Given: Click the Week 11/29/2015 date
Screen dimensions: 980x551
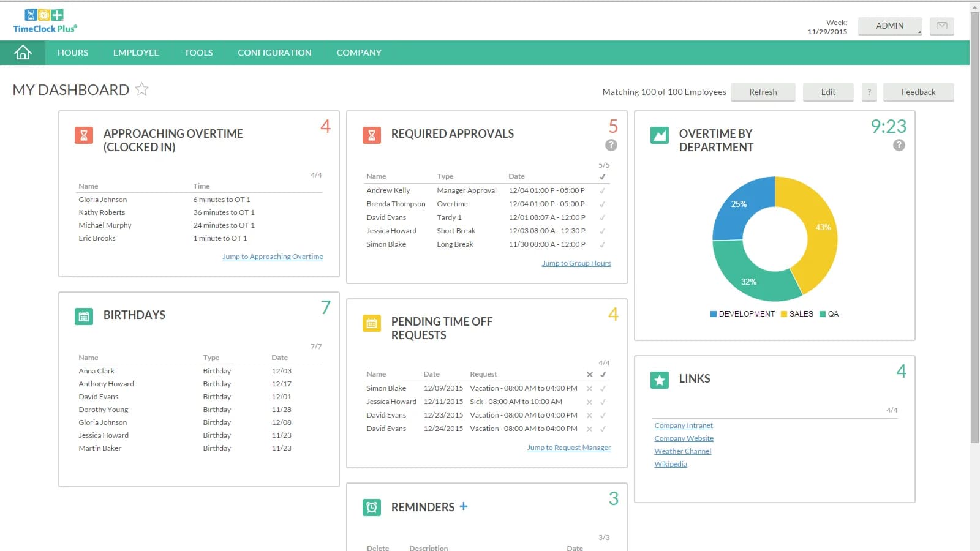Looking at the screenshot, I should 827,32.
